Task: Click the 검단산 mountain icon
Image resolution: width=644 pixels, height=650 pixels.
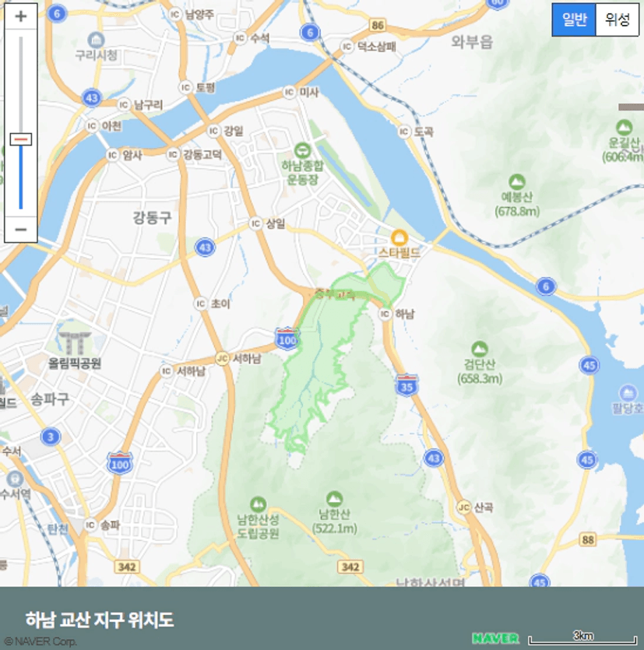Action: [480, 349]
